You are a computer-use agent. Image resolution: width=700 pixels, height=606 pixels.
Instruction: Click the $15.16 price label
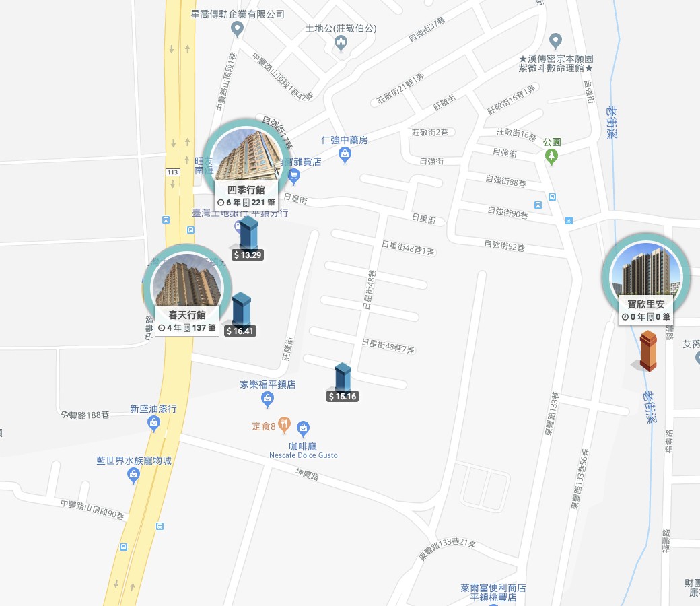(343, 396)
